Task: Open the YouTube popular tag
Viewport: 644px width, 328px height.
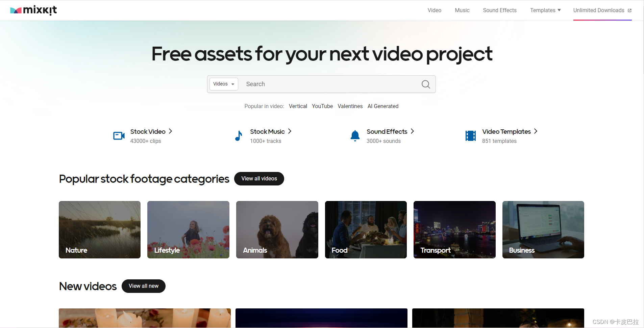Action: coord(322,106)
